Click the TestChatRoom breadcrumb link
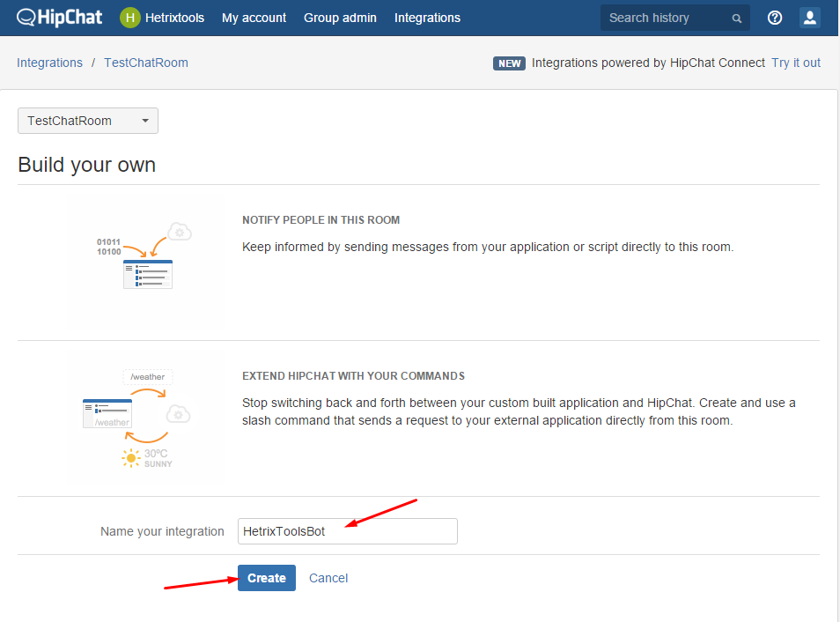The width and height of the screenshot is (840, 622). pos(146,63)
